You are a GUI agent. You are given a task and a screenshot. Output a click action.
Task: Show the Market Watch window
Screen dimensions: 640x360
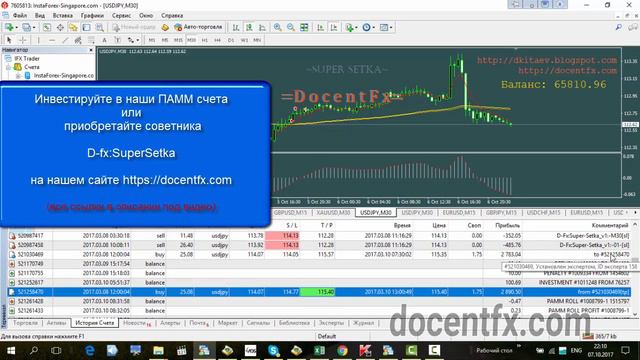coord(47,27)
